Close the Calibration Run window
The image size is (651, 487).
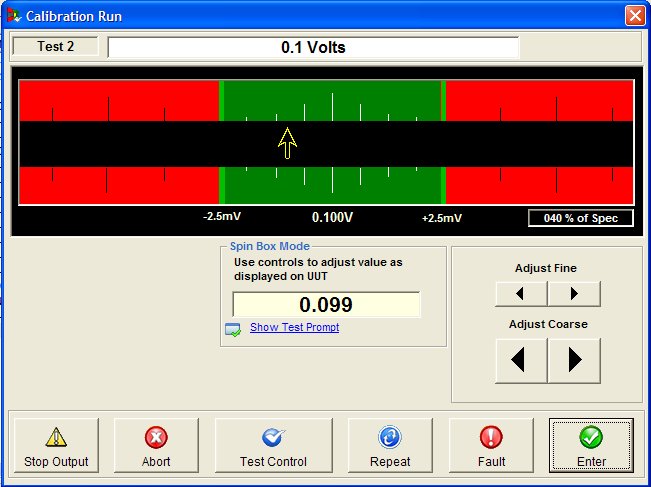(634, 16)
